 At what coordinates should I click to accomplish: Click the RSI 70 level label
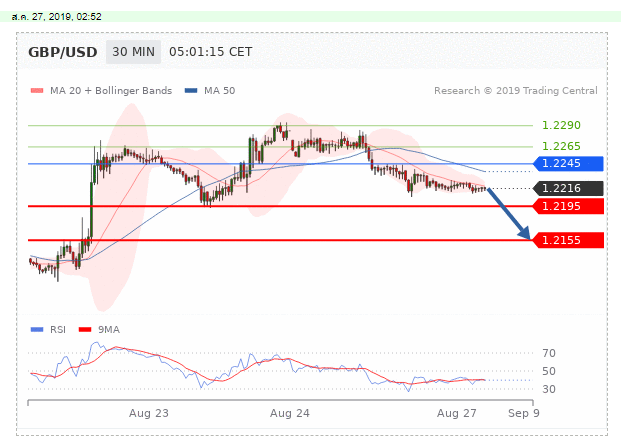click(x=549, y=353)
